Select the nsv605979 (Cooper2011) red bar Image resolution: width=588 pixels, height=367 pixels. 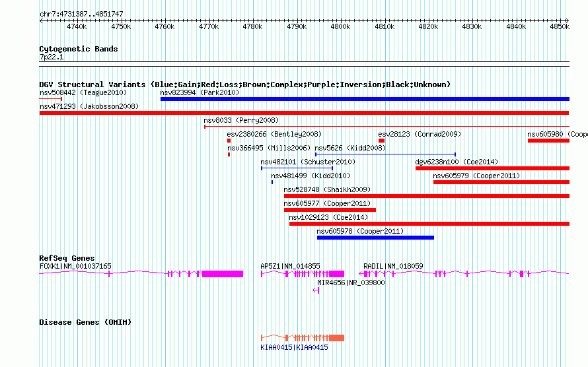(501, 182)
